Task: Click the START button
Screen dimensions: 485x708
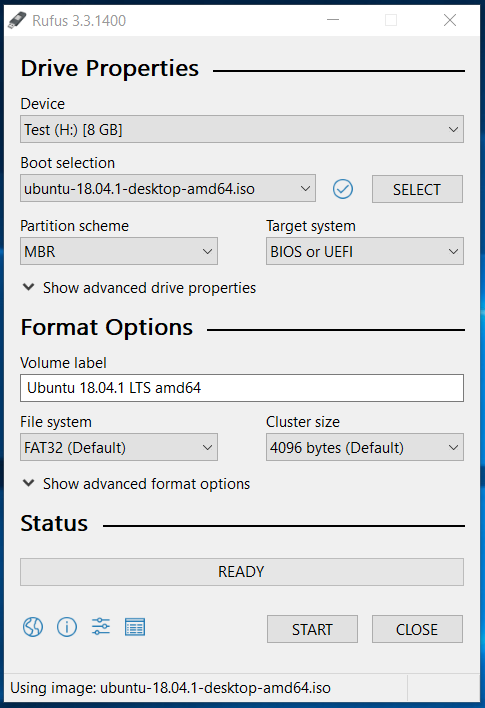Action: tap(312, 629)
